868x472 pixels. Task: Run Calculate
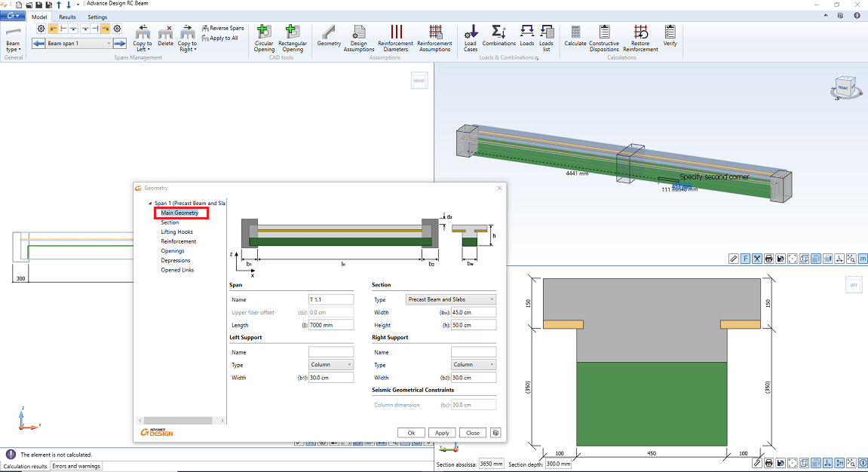[x=575, y=36]
